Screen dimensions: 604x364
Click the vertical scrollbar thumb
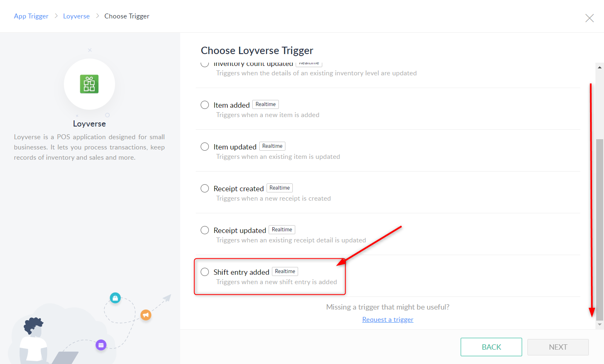point(599,229)
